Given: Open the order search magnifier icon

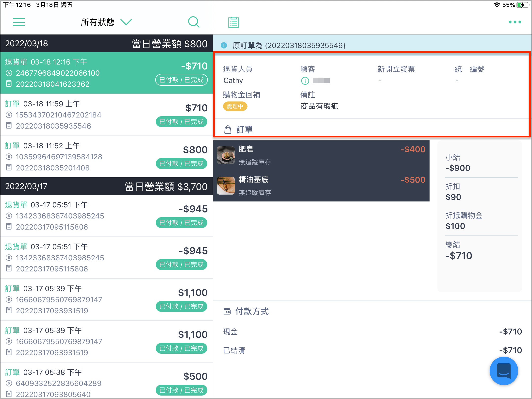Looking at the screenshot, I should coord(194,22).
